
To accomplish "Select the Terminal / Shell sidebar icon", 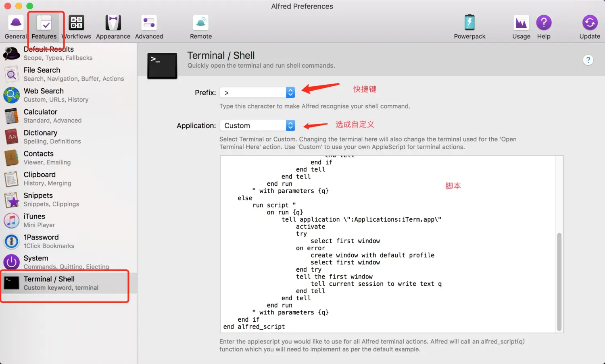I will pos(11,283).
